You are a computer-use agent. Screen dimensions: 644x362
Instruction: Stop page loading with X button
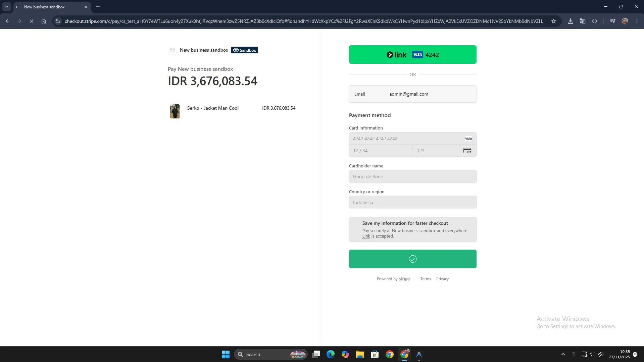pos(31,21)
